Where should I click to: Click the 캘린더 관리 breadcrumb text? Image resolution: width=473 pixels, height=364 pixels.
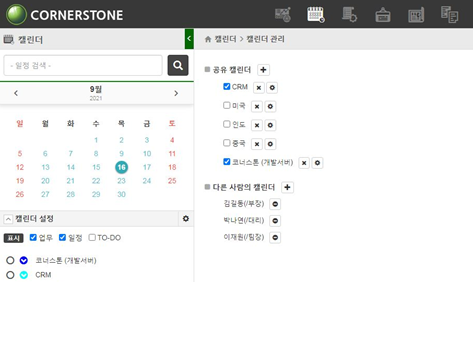pyautogui.click(x=265, y=39)
